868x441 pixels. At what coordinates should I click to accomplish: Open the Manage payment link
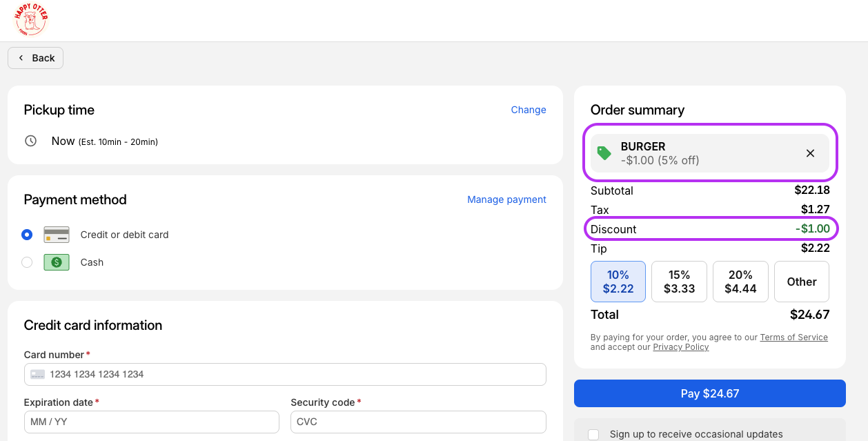pos(506,199)
